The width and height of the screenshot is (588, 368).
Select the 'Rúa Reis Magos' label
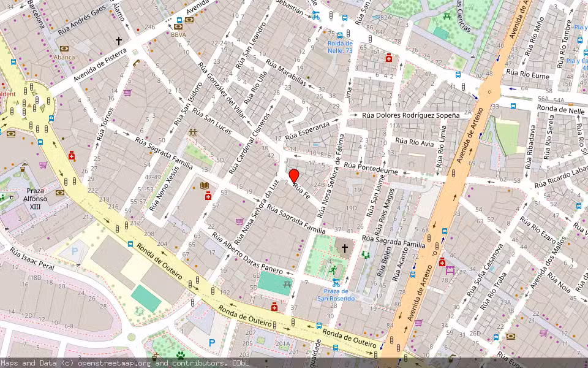pos(384,211)
